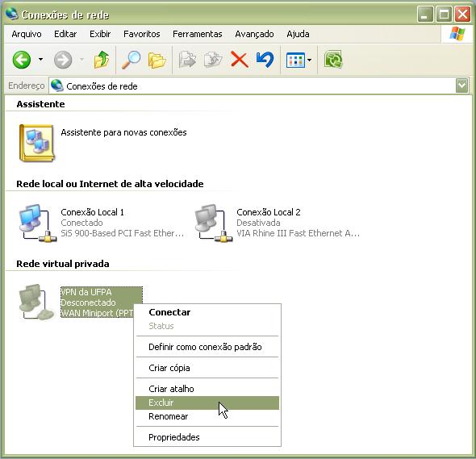Viewport: 476px width, 459px height.
Task: Toggle the Folders pane icon
Action: pyautogui.click(x=157, y=60)
